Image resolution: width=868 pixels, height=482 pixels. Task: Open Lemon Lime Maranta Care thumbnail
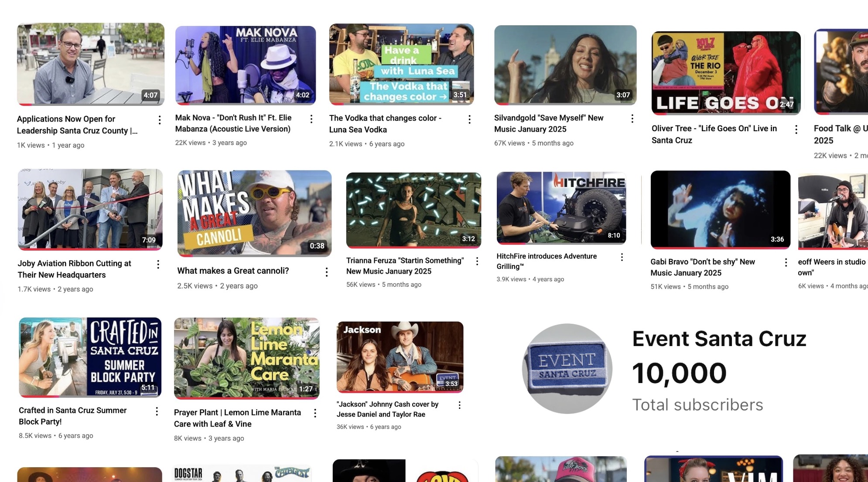coord(246,358)
